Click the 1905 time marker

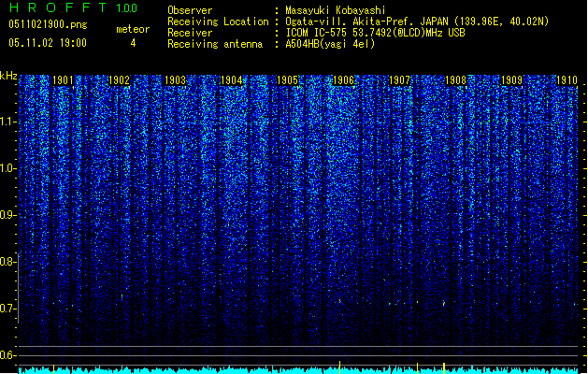287,80
